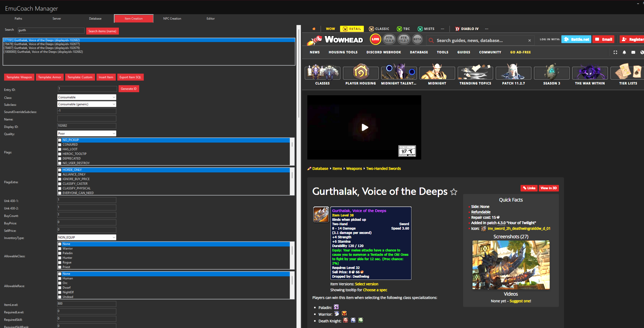Viewport: 644px width, 328px height.
Task: Check the CONJURED flag checkbox
Action: (x=60, y=145)
